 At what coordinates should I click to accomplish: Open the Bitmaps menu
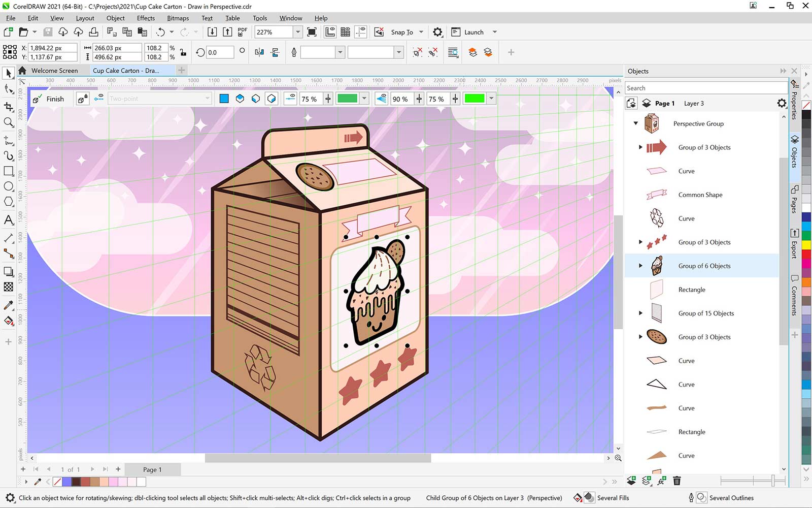[178, 18]
